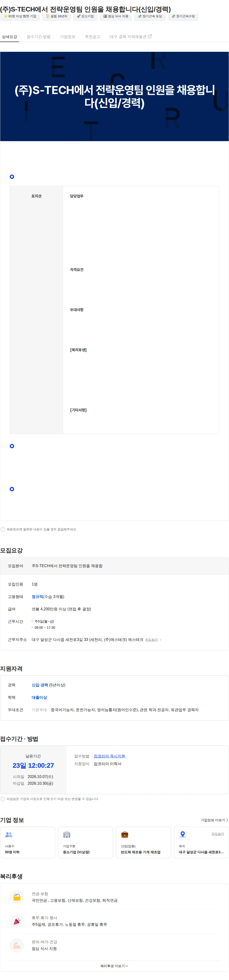Click the 휴무·휴가·행사 party icon
Screen dimensions: 229x980
click(x=17, y=921)
